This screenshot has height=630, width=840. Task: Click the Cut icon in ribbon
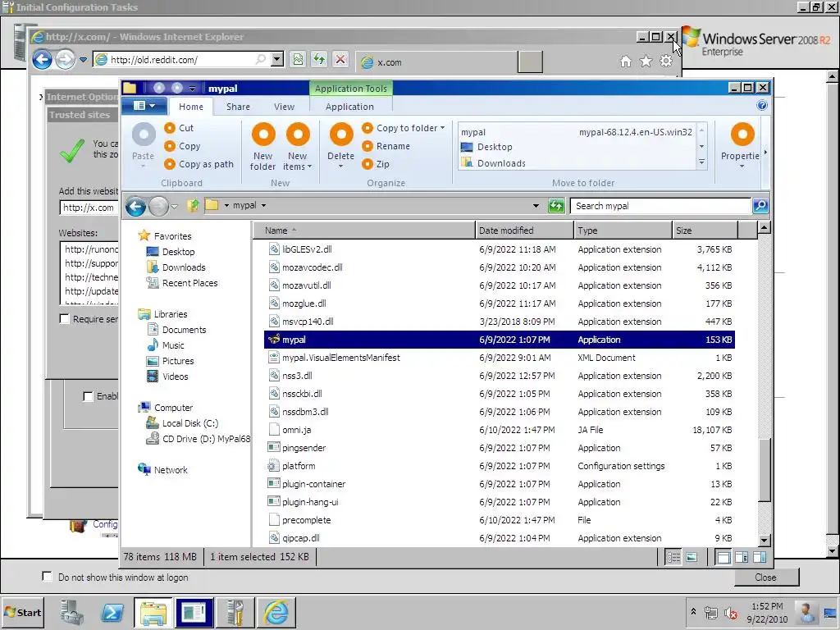tap(170, 128)
